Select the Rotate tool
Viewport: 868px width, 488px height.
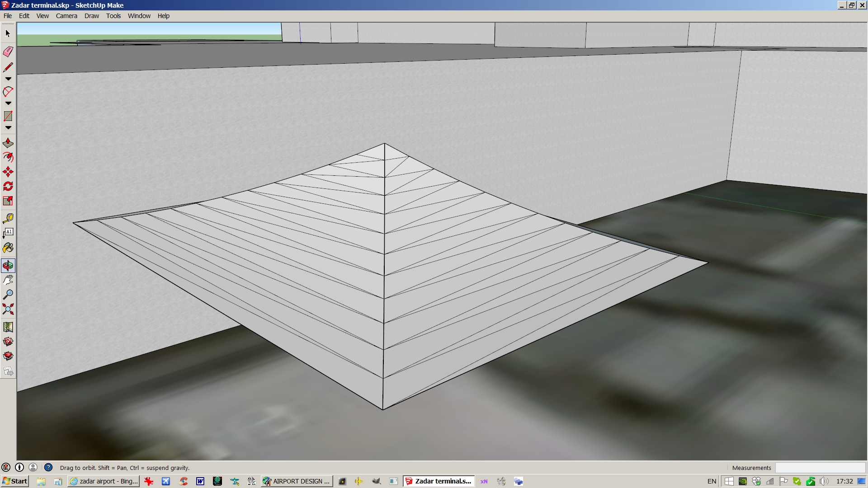click(x=8, y=186)
